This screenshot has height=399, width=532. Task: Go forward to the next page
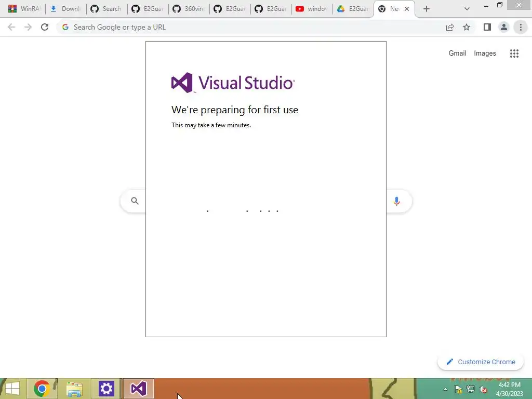(x=28, y=27)
